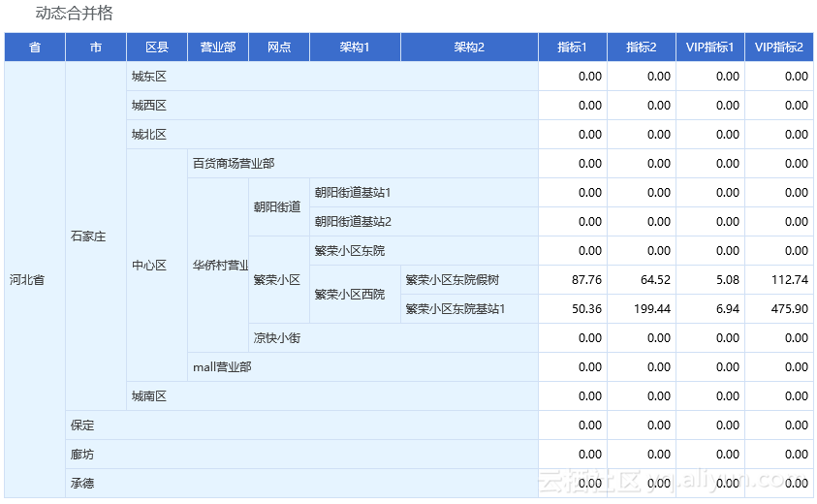The width and height of the screenshot is (817, 504).
Task: Click the 省 column header
Action: pyautogui.click(x=35, y=47)
